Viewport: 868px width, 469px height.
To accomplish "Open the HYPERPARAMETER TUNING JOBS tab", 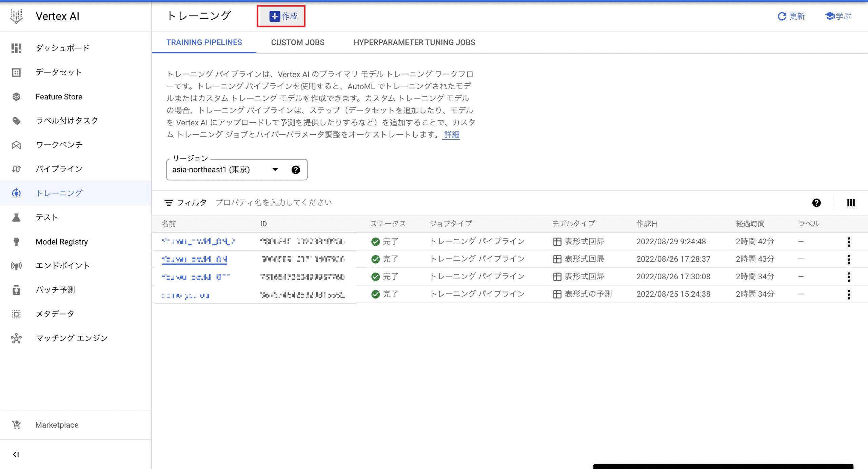I will click(x=414, y=42).
